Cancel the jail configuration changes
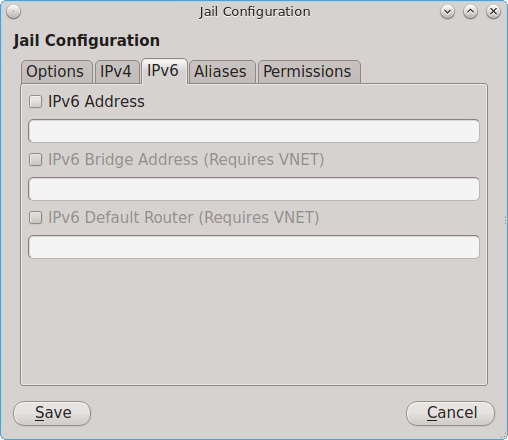This screenshot has height=440, width=508. pos(450,413)
